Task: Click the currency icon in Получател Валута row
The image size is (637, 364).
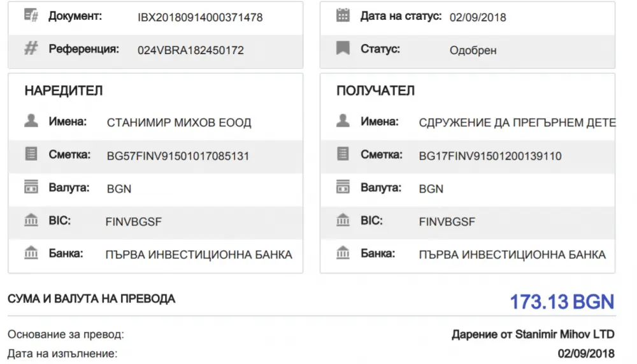Action: coord(343,188)
